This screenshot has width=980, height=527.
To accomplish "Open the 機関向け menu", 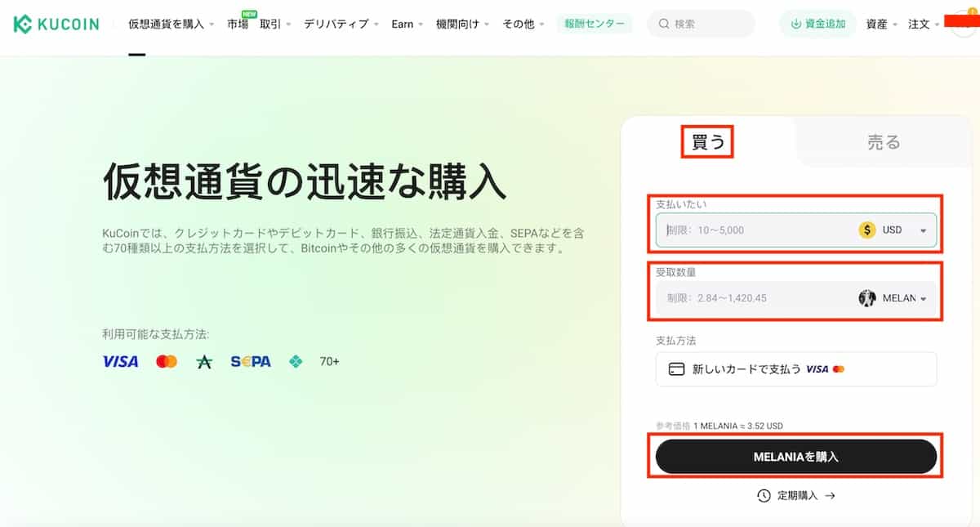I will coord(463,24).
